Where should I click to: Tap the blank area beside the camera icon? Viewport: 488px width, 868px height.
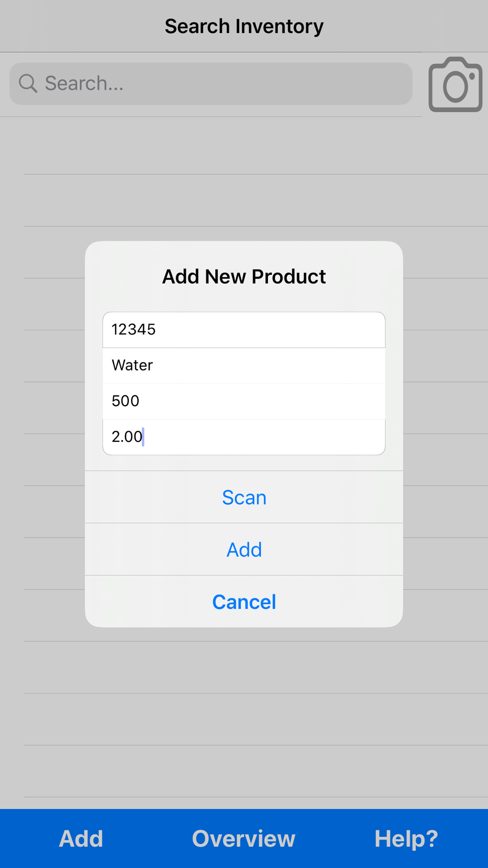point(420,84)
